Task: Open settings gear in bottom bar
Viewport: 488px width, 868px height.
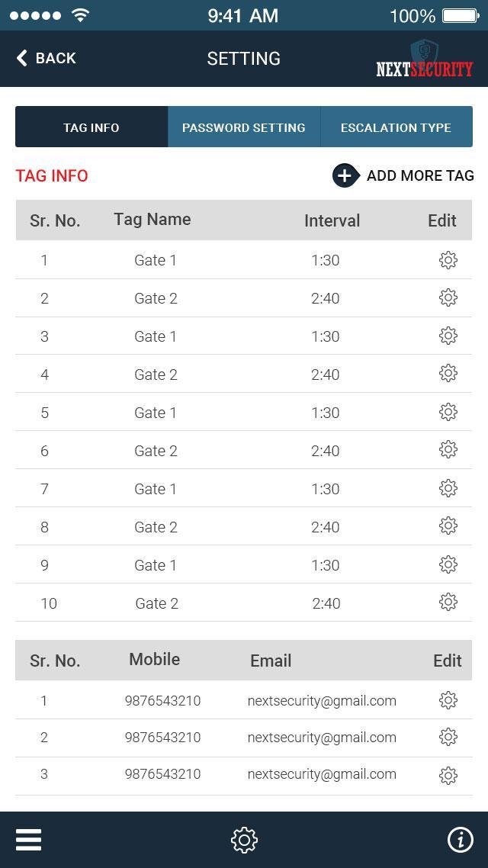Action: [244, 840]
